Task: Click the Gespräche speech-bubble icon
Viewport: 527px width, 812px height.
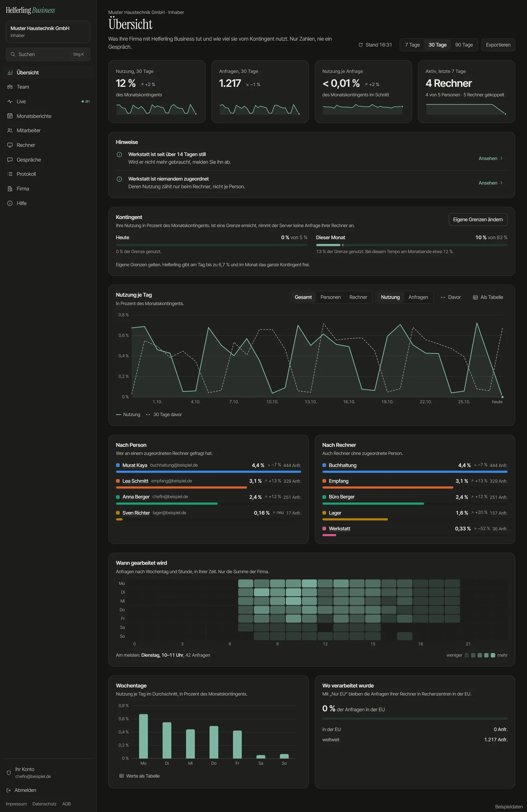Action: tap(10, 160)
